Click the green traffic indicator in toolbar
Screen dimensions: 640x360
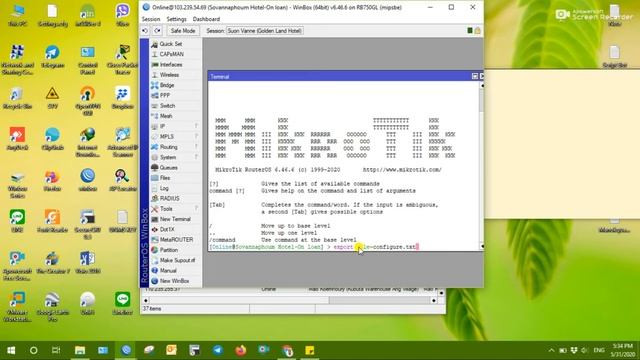point(470,31)
